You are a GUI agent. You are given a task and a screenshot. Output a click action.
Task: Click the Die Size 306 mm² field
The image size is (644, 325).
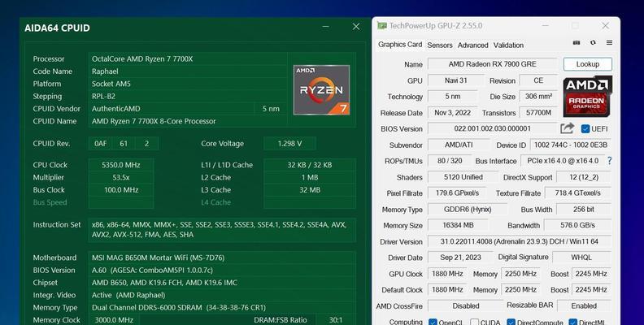538,97
